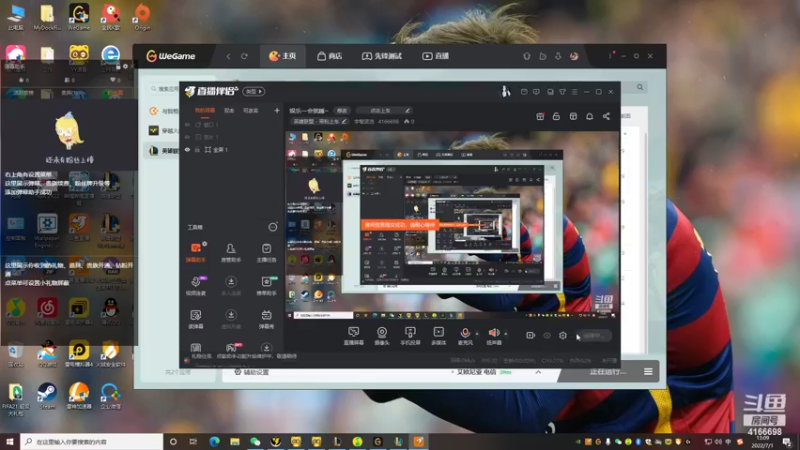The width and height of the screenshot is (800, 450).
Task: Add the 多媒体 multimedia source
Action: click(439, 336)
